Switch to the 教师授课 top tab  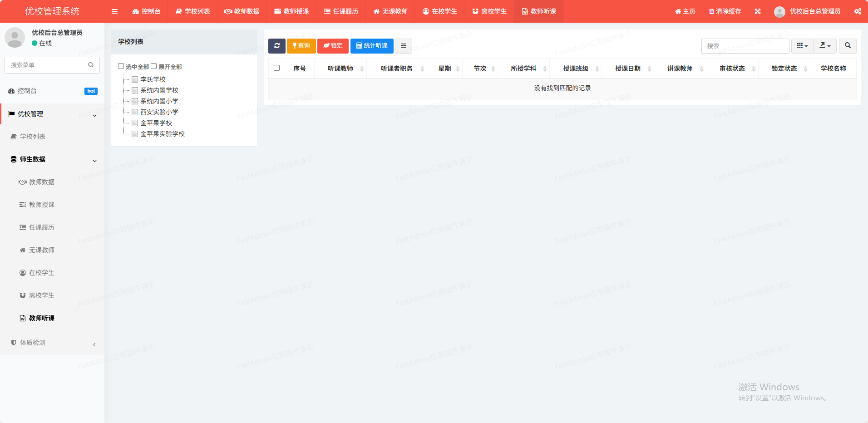(291, 11)
